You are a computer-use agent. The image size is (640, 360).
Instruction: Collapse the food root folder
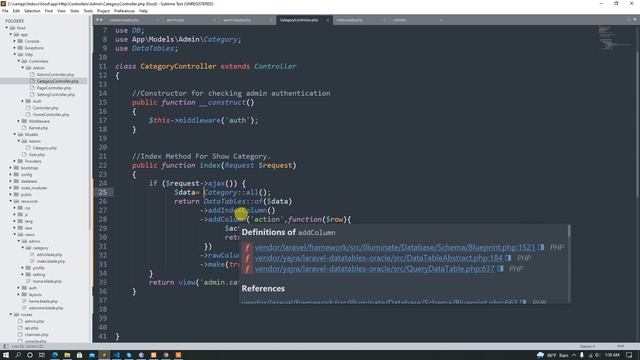7,28
